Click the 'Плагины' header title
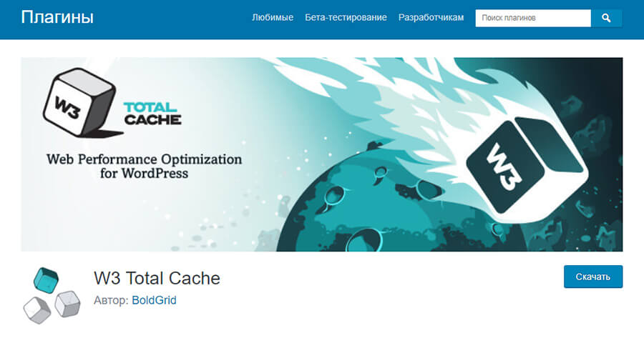 click(x=57, y=17)
